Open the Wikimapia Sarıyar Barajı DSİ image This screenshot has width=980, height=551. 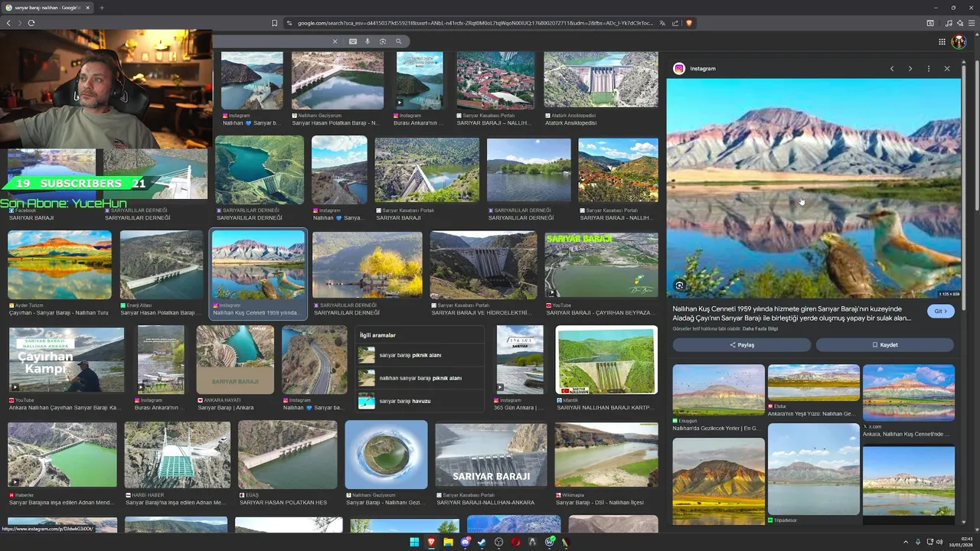tap(606, 455)
